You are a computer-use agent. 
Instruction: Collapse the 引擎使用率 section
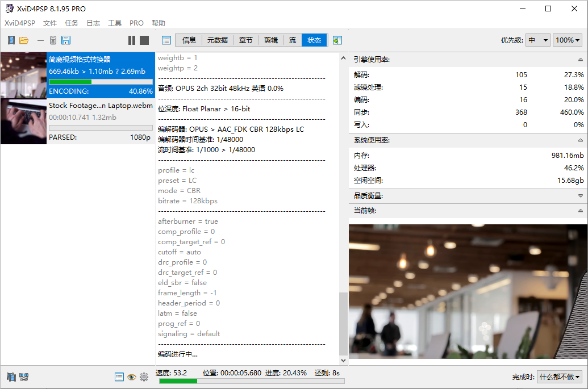580,60
